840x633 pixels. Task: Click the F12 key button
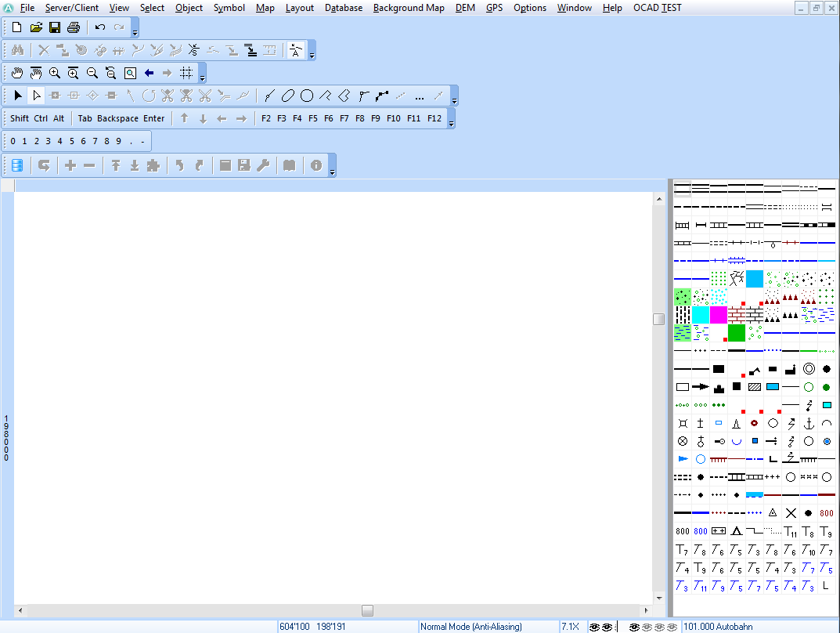pos(434,118)
